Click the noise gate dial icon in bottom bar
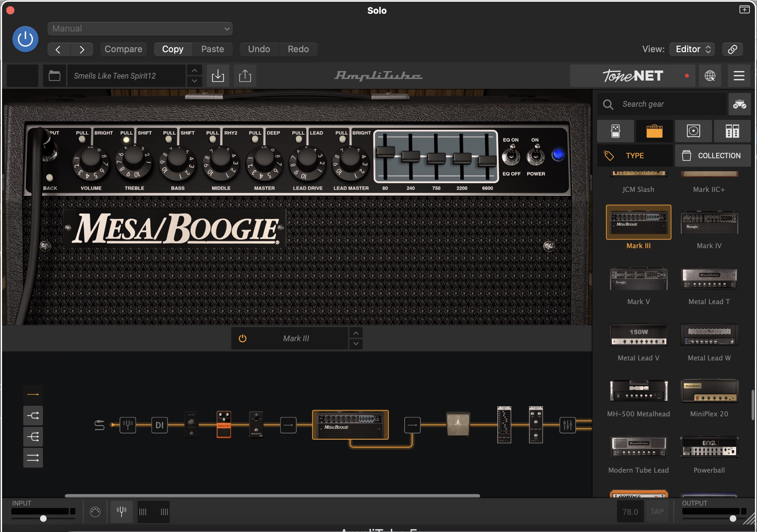Image resolution: width=757 pixels, height=532 pixels. pos(95,512)
